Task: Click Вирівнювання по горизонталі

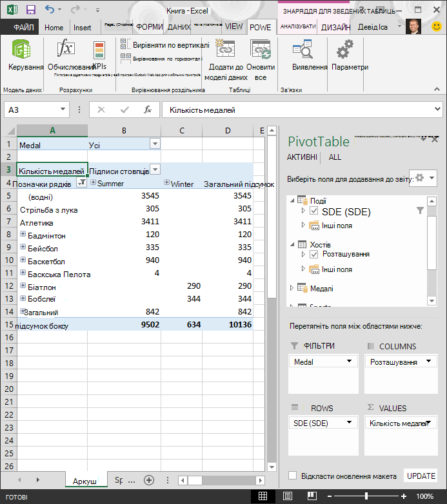Action: 161,59
